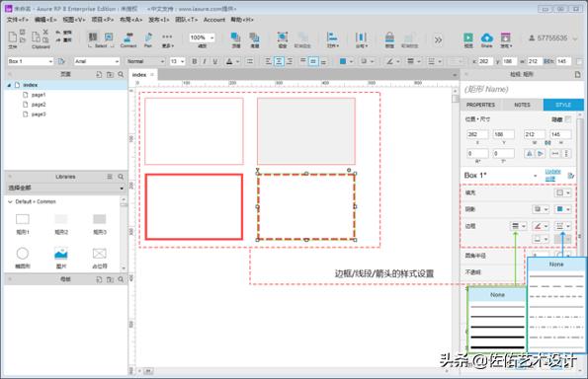Screen dimensions: 588x379
Task: Click the Preview play icon in toolbar
Action: 468,38
